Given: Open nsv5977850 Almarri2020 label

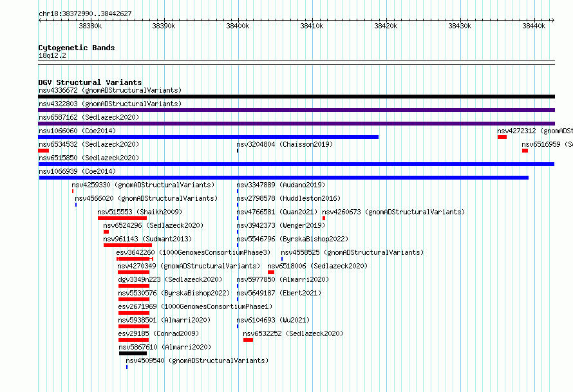Looking at the screenshot, I should 283,279.
